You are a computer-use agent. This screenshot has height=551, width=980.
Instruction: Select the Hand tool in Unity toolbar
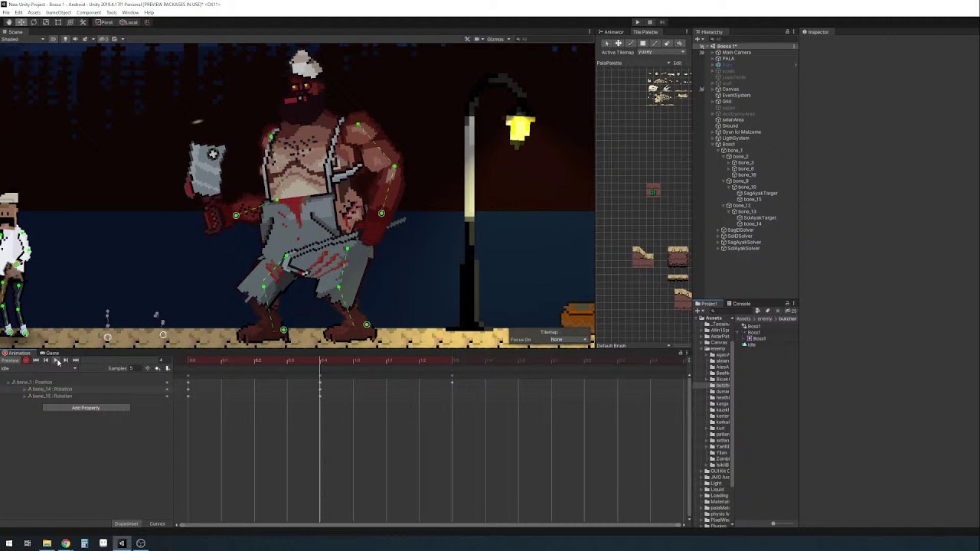(x=8, y=22)
